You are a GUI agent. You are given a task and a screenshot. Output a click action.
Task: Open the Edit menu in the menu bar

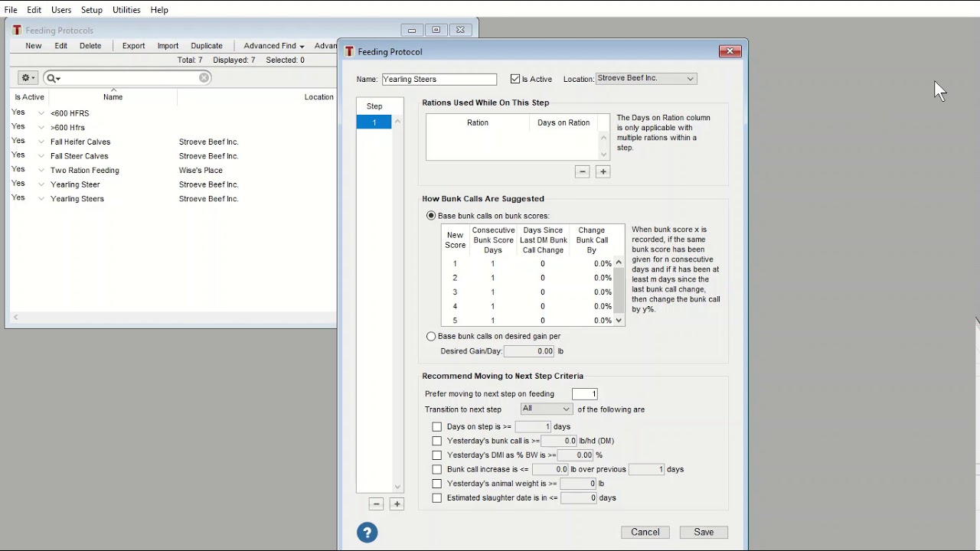[34, 10]
